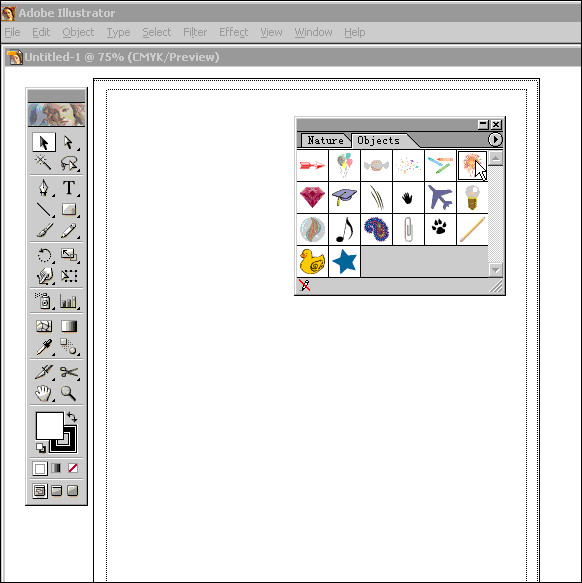Open the Filter menu

[x=195, y=32]
